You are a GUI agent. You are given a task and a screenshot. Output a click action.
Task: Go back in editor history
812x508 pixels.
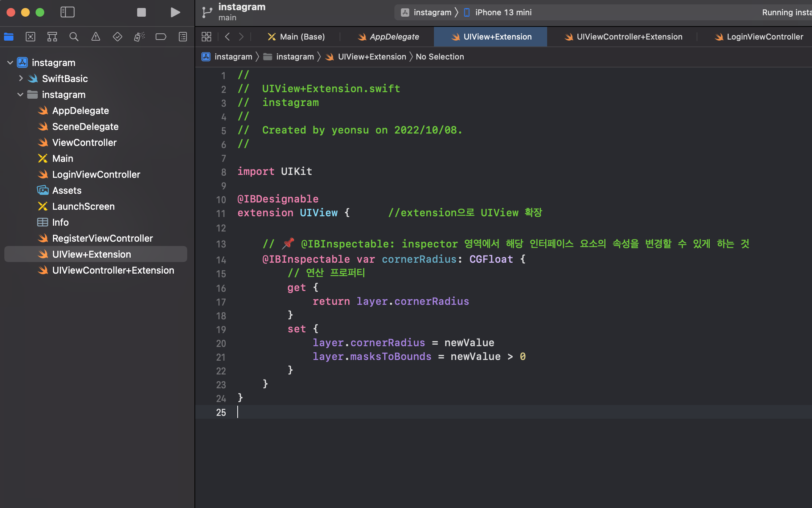(x=227, y=37)
